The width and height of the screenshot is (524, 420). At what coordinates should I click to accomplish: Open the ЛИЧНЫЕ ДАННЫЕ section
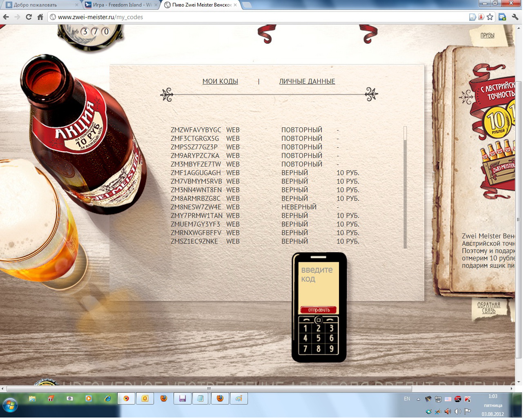[x=307, y=82]
